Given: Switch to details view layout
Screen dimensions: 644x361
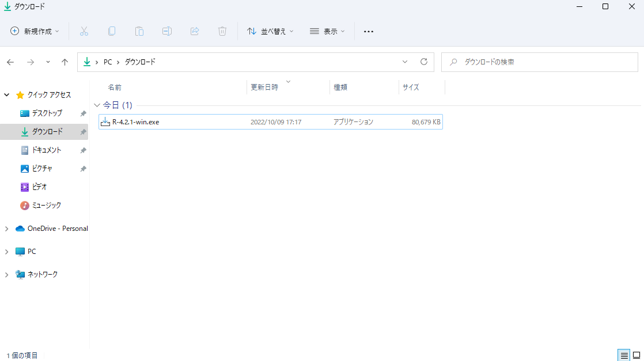Looking at the screenshot, I should (624, 355).
